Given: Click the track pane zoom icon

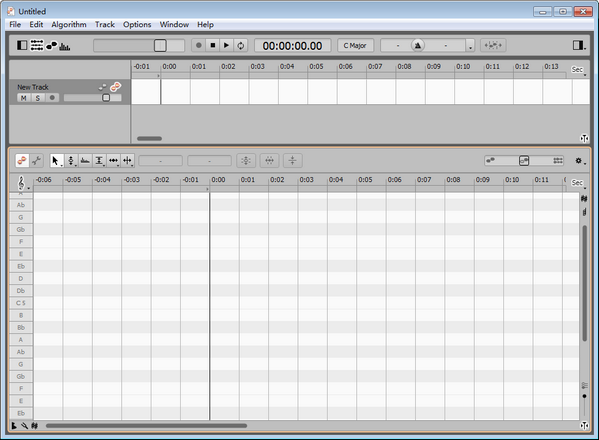Looking at the screenshot, I should [x=584, y=138].
